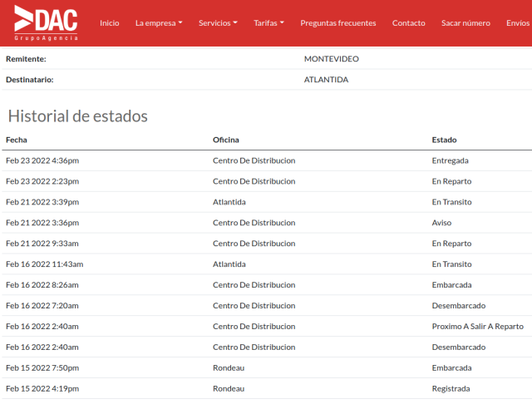Select the Destinatario label

[30, 80]
